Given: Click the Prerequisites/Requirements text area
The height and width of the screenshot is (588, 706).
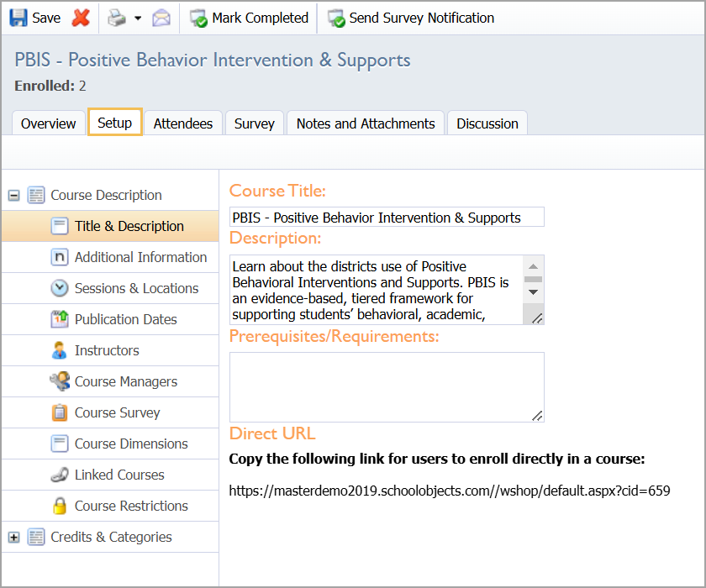Looking at the screenshot, I should point(387,387).
